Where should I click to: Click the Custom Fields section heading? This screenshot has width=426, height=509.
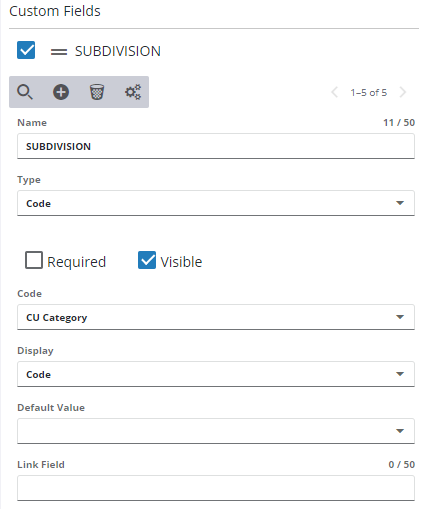(55, 11)
